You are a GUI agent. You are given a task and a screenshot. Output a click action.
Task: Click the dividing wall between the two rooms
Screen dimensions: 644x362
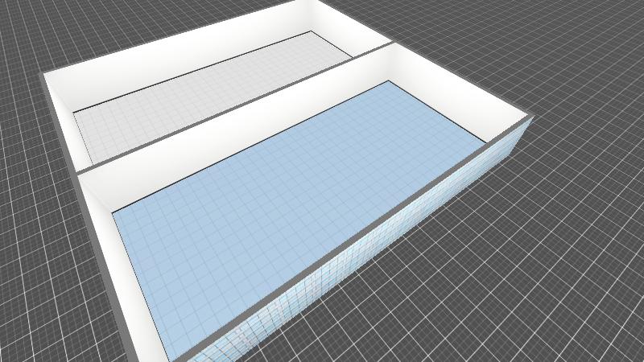pos(242,107)
